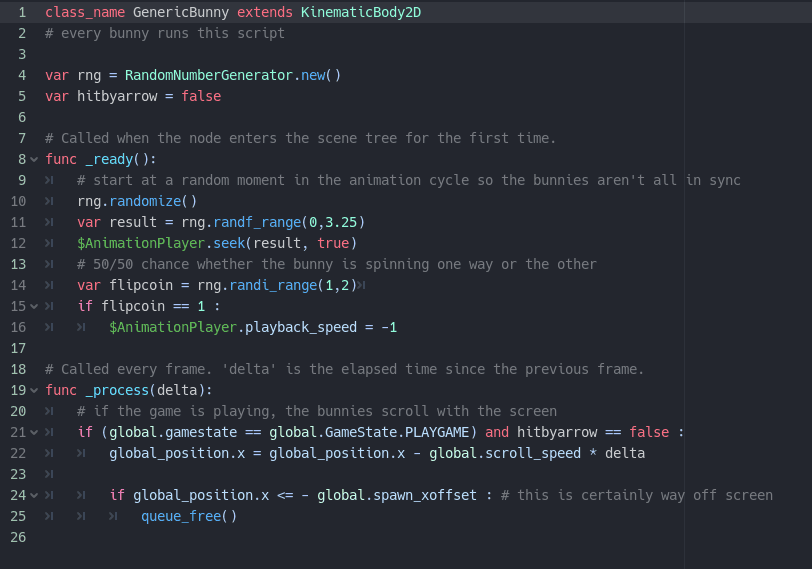Image resolution: width=812 pixels, height=569 pixels.
Task: Click line number 1 in the gutter
Action: tap(22, 12)
